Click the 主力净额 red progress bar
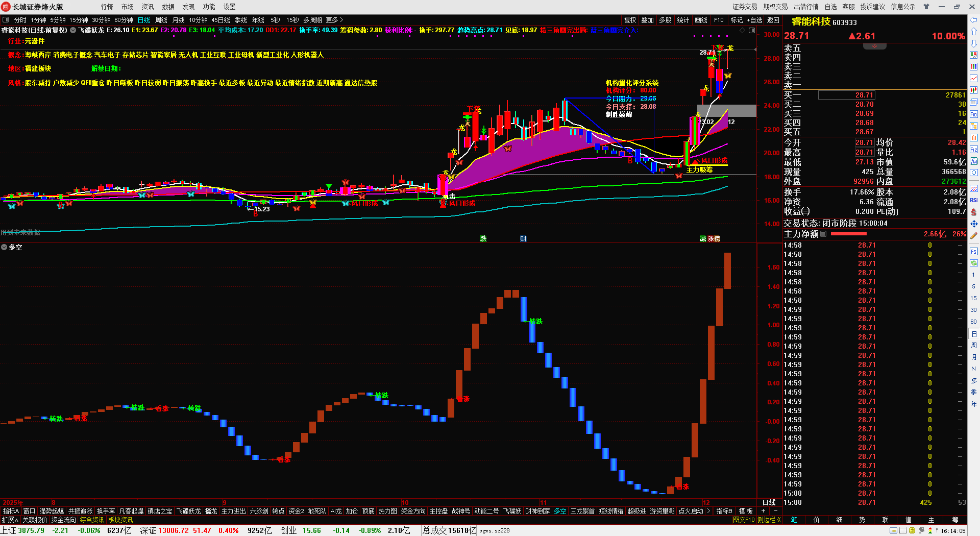The width and height of the screenshot is (980, 536). [849, 234]
